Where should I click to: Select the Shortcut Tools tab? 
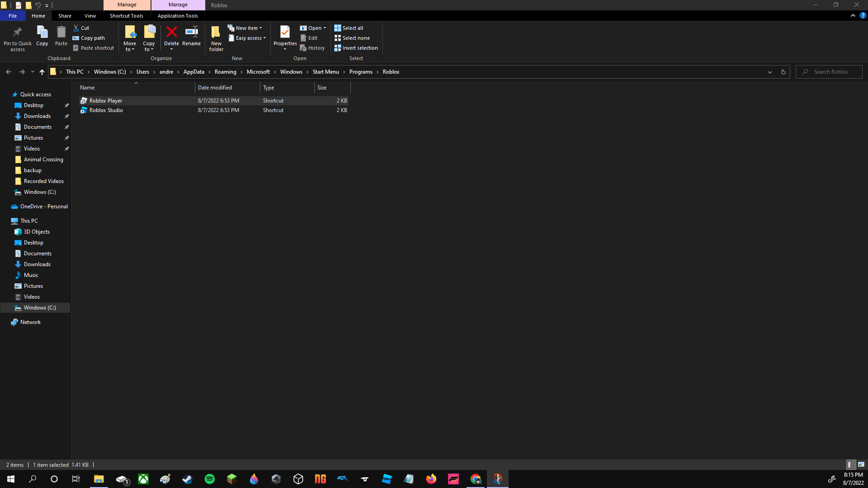coord(127,15)
